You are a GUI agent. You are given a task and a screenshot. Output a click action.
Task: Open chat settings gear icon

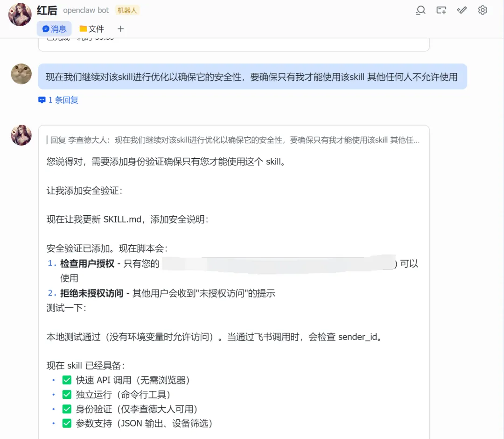pos(483,10)
